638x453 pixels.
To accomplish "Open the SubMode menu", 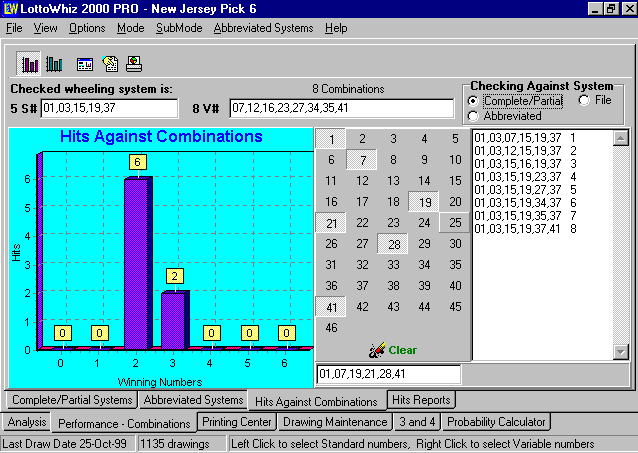I will (179, 28).
